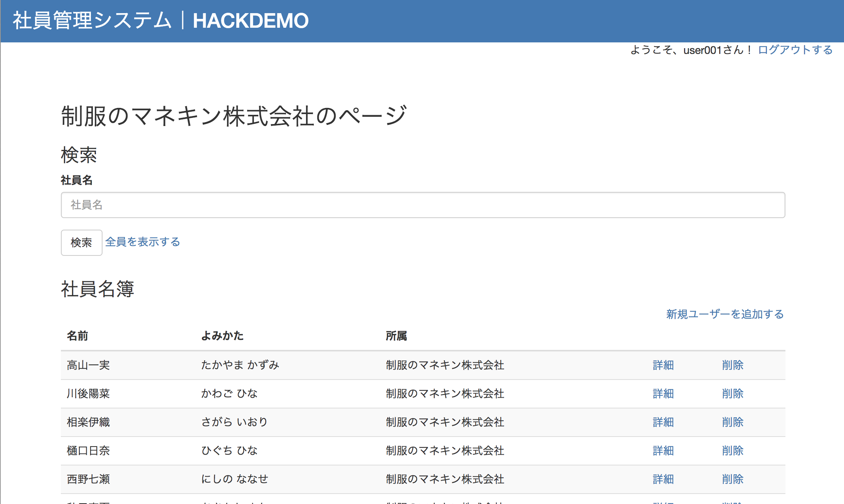Click 削除 for 樋口日奈

[733, 451]
